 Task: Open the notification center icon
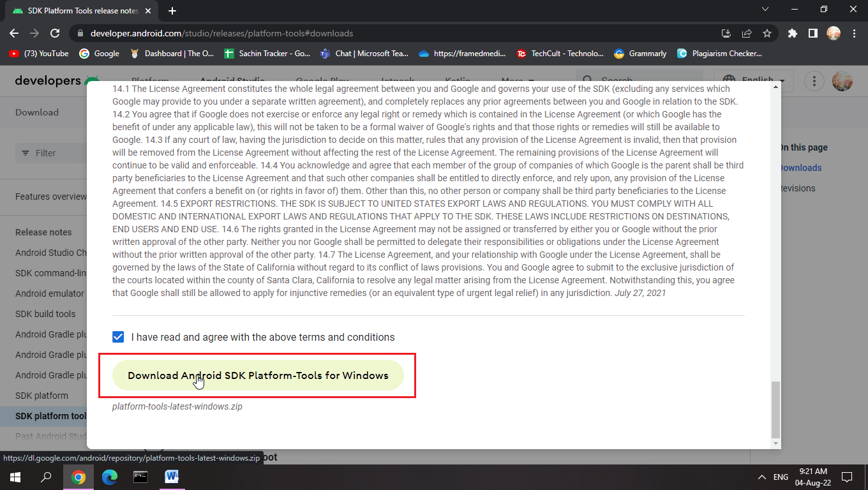click(x=847, y=477)
